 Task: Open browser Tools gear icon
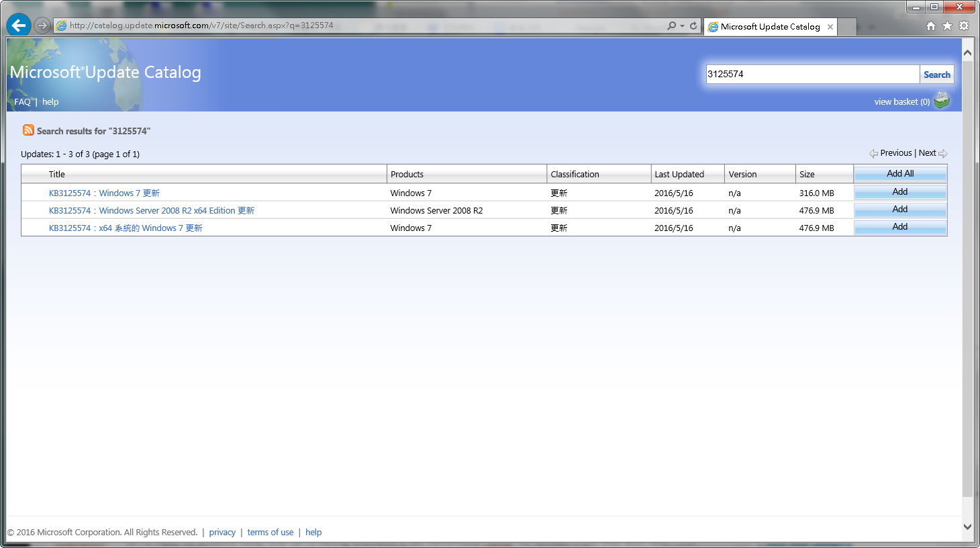[964, 26]
